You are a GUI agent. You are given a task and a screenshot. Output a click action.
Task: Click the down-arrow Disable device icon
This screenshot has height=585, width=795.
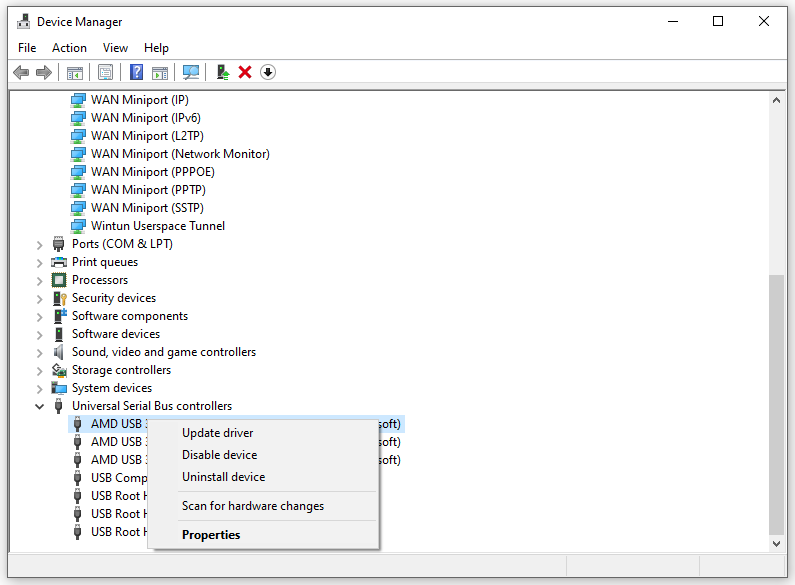point(268,72)
